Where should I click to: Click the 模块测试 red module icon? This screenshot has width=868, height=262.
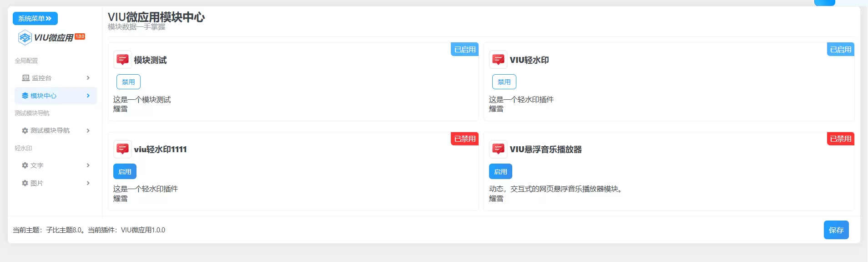[x=122, y=60]
